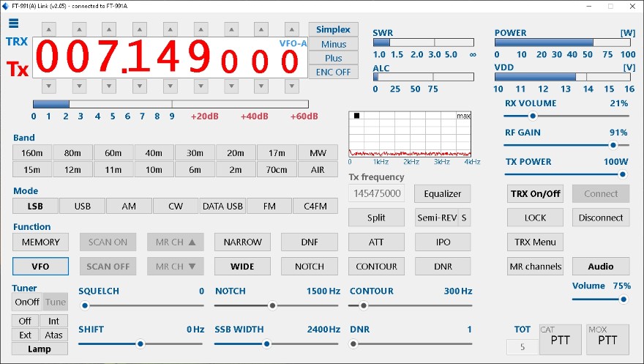The image size is (644, 364).
Task: Select WIDE filter
Action: (x=242, y=266)
